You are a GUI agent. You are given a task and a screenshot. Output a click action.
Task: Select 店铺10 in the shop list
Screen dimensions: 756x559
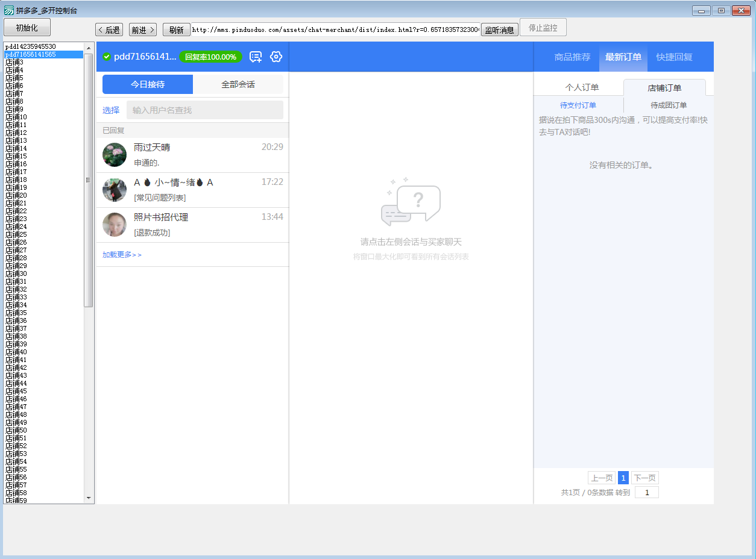coord(43,117)
